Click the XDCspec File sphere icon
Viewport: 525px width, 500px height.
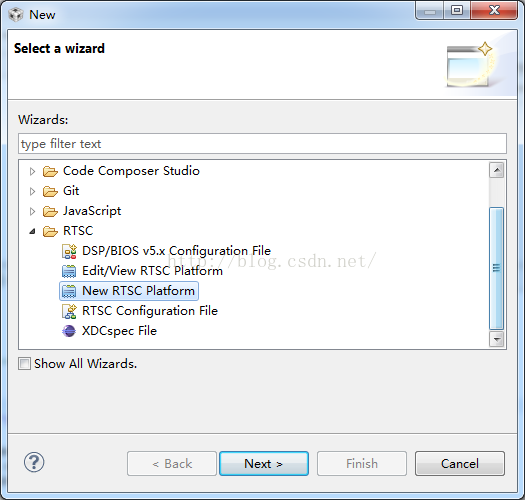click(x=69, y=331)
